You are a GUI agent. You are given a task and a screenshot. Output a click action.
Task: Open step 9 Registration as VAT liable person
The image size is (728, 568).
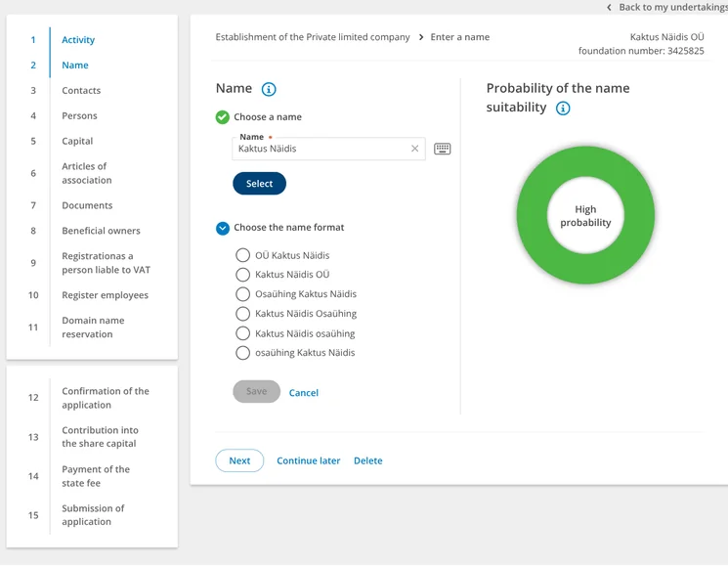(x=106, y=263)
